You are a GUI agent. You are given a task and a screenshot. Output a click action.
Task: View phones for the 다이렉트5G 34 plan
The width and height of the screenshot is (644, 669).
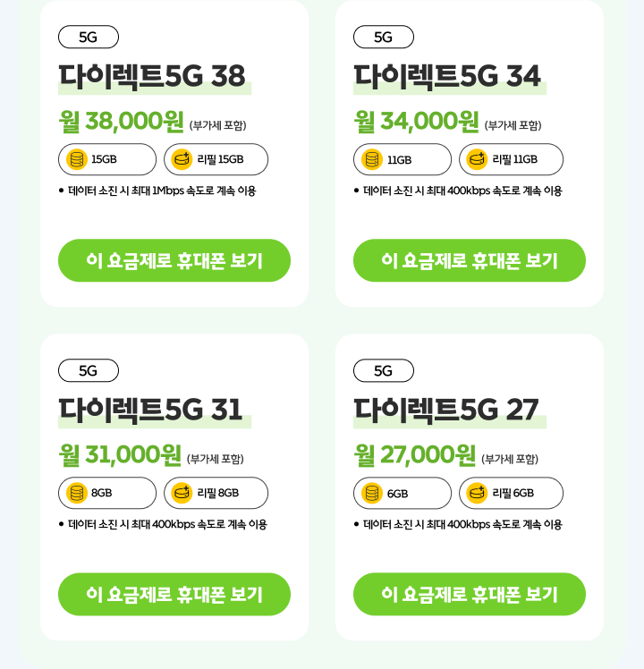click(470, 260)
